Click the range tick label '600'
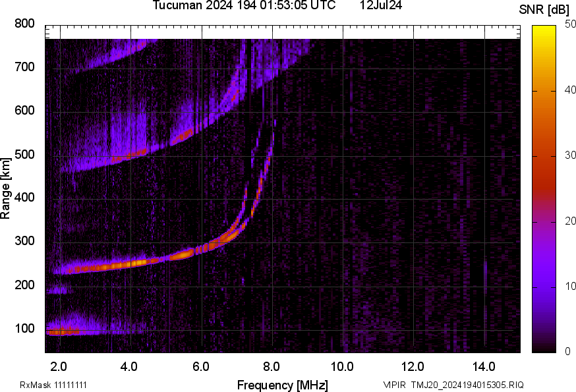Screen dimensions: 576x392 (24, 110)
